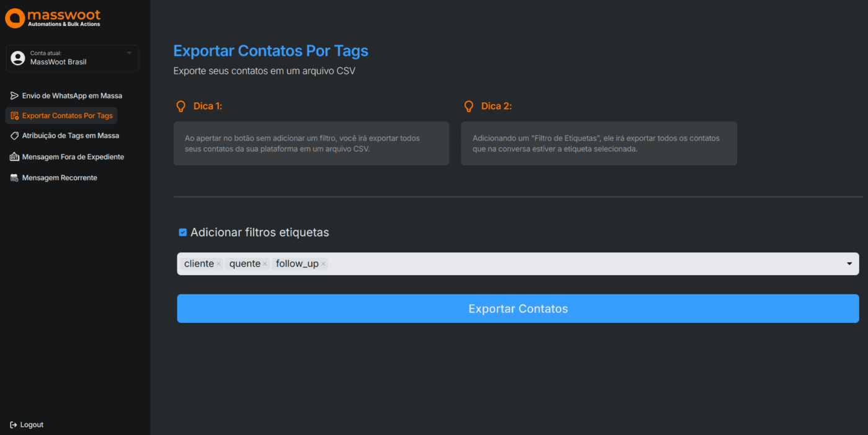Click the Mensagem Recorrente calendar icon
This screenshot has height=435, width=868.
click(x=14, y=178)
